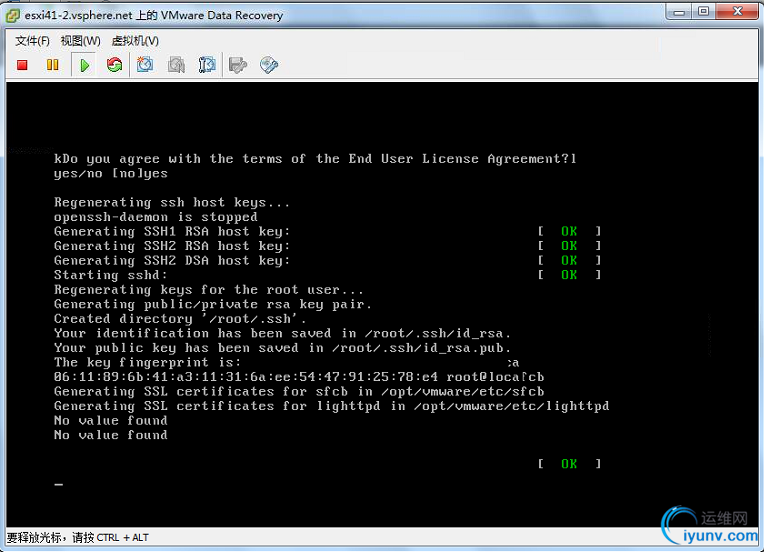Click 'Your public key has been saved' line

283,348
